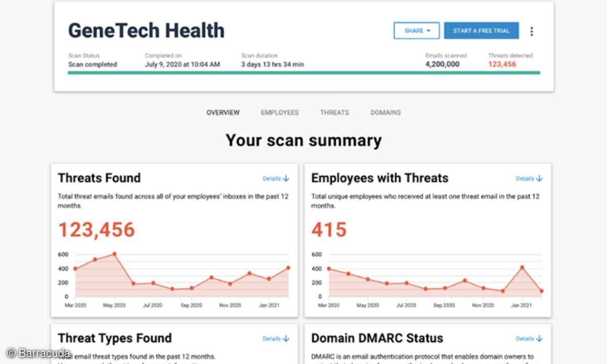Open Details link in Employees with Threats card
This screenshot has height=364, width=607.
(529, 178)
